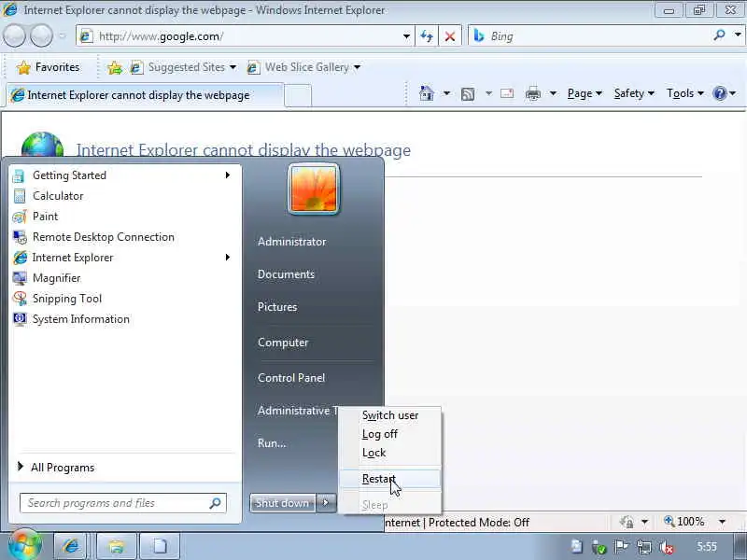Open search provider dropdown arrow
Viewport: 747px width, 560px height.
coord(738,35)
